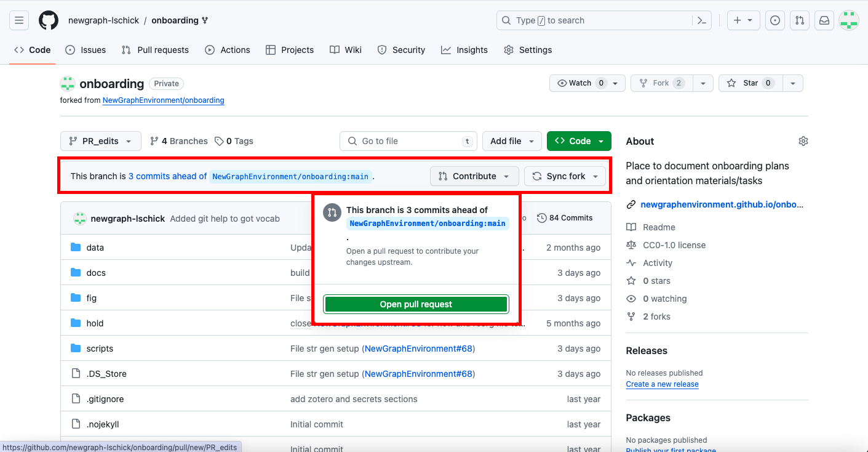
Task: Switch to the Issues tab
Action: [86, 50]
